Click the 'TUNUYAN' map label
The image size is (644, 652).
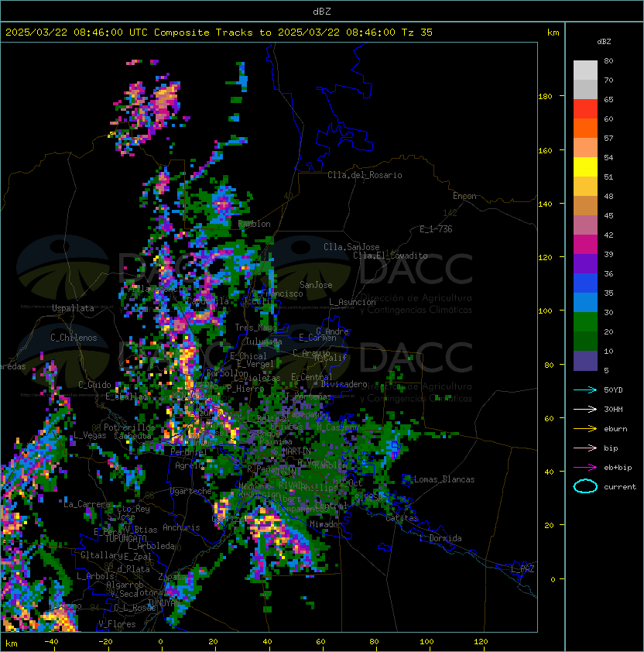tap(164, 602)
